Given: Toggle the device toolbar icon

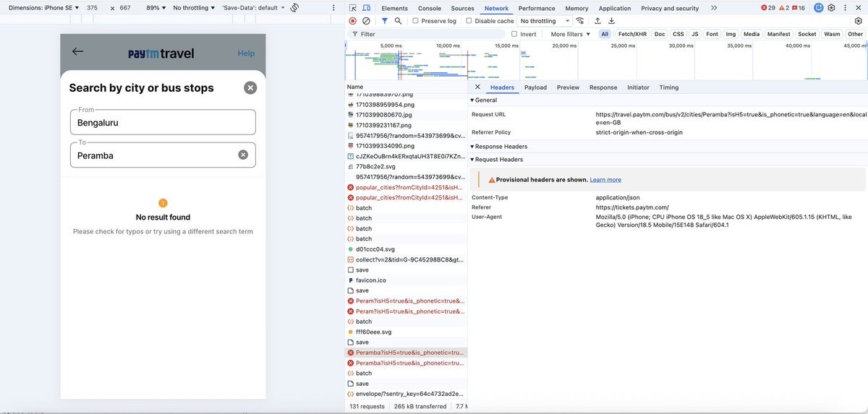Looking at the screenshot, I should click(x=367, y=8).
